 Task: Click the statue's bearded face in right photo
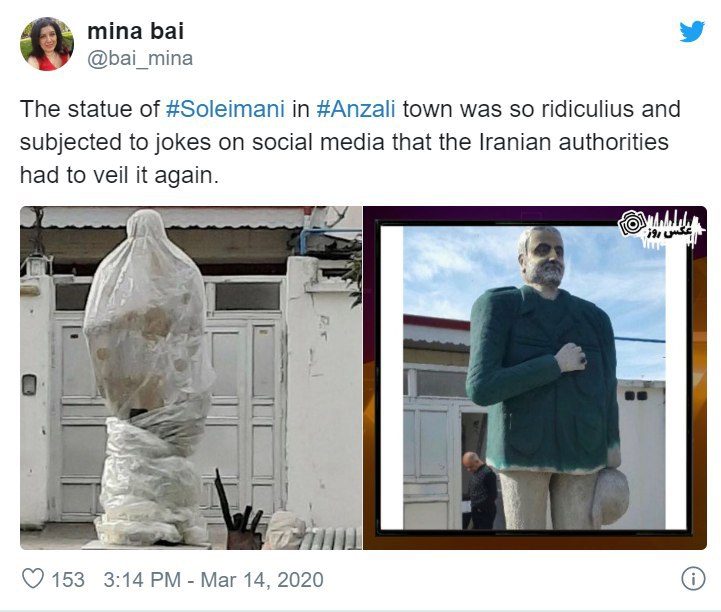(543, 257)
